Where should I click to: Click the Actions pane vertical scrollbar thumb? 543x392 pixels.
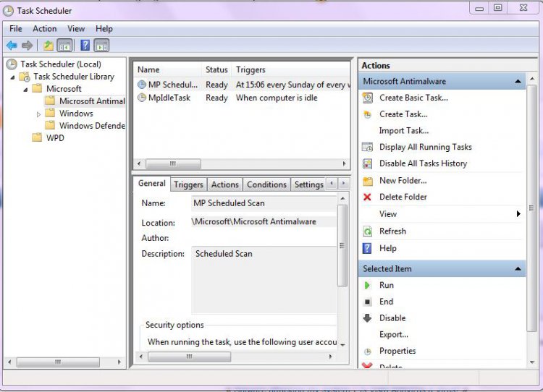(x=531, y=208)
